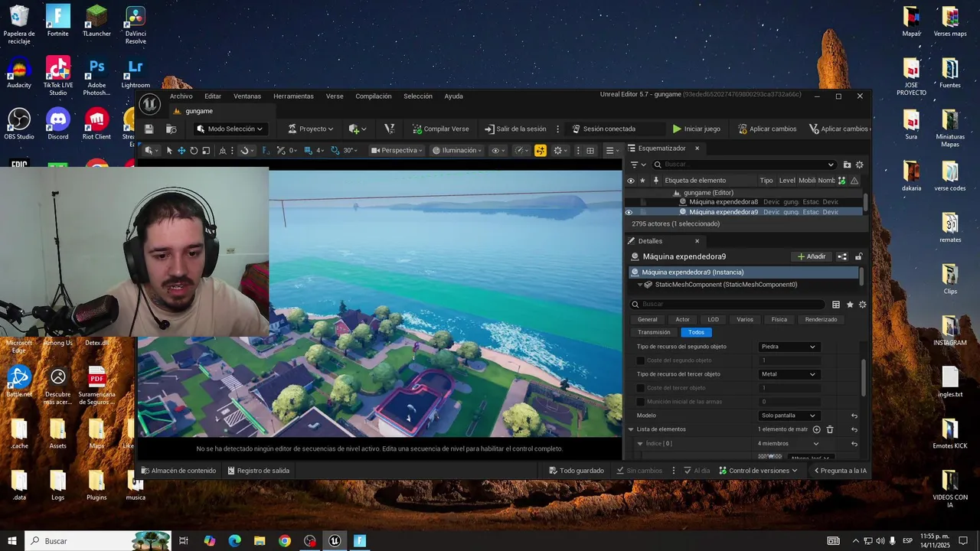Click the Esquematizador filter icon
Screen dimensions: 980x551
click(x=637, y=165)
